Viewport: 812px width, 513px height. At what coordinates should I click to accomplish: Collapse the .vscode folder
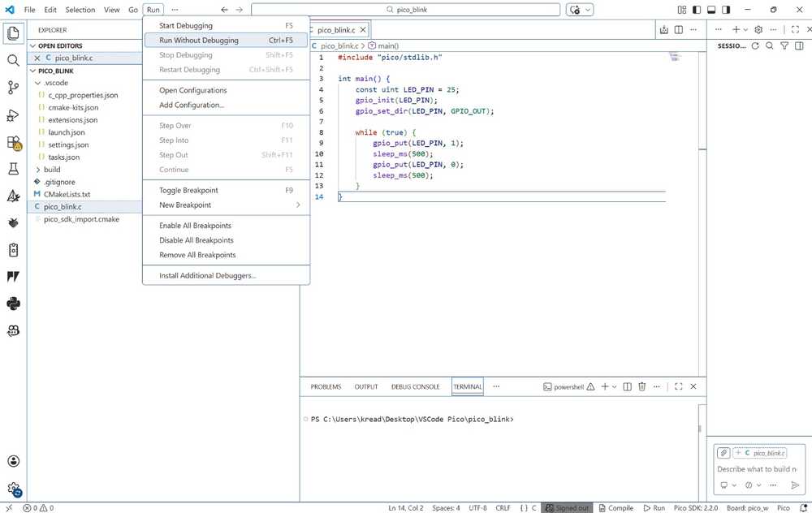tap(54, 83)
